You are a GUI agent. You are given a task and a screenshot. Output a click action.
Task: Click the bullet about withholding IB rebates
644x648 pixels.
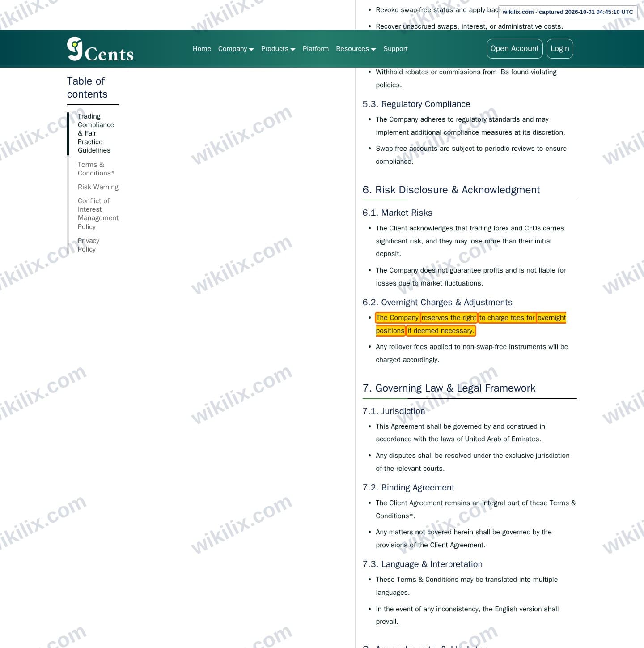[466, 78]
